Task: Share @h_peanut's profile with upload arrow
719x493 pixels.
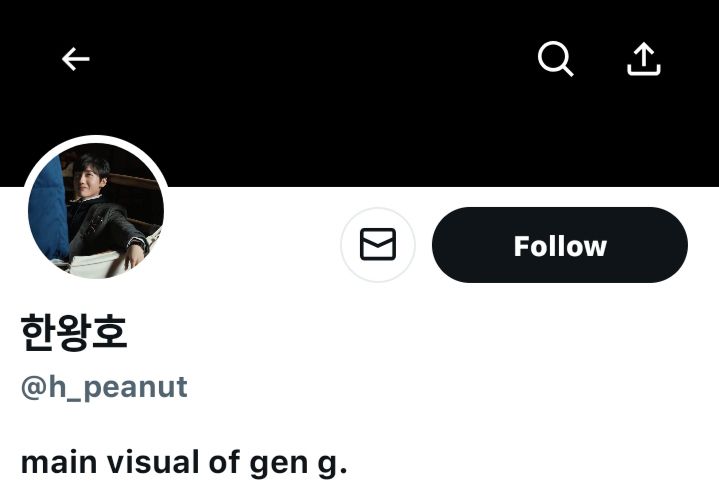Action: pyautogui.click(x=644, y=60)
